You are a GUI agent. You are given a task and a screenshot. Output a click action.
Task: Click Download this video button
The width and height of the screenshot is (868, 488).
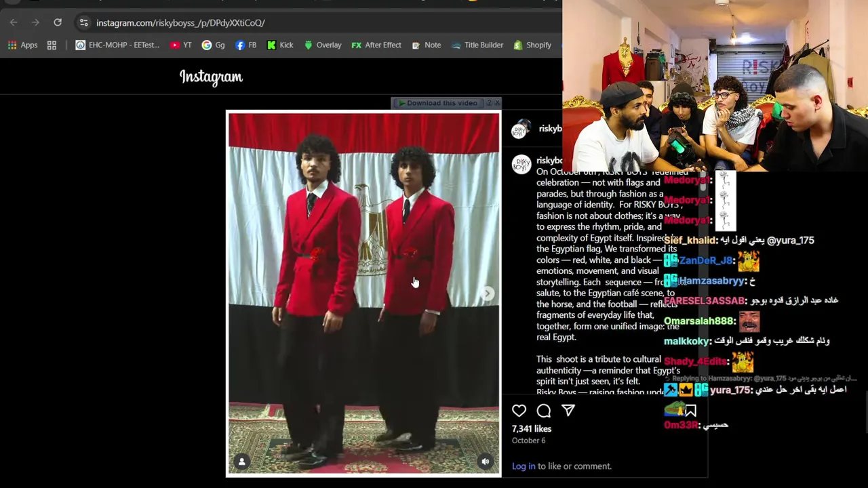pyautogui.click(x=437, y=103)
